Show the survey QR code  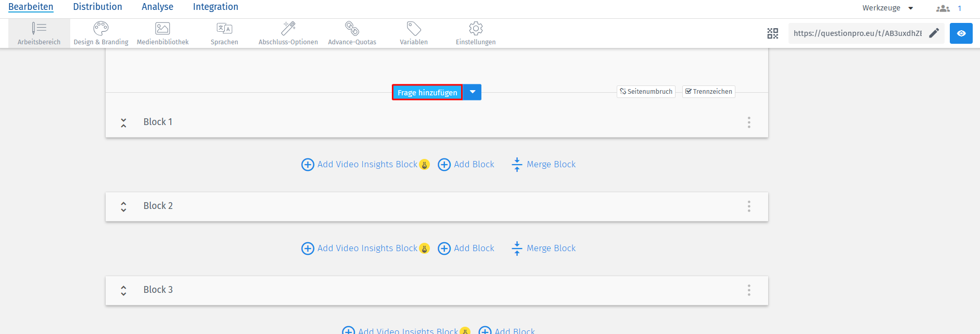click(x=773, y=33)
